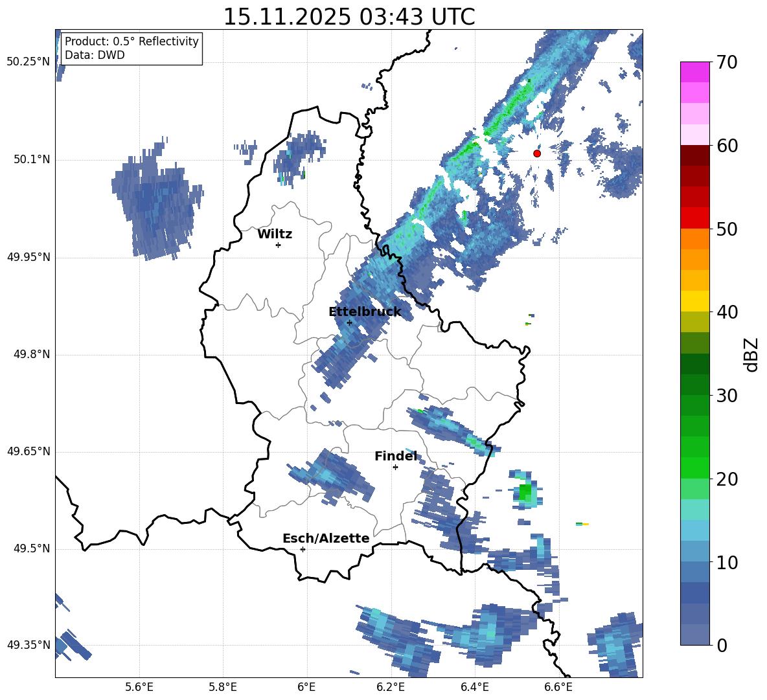Click the red radar site dot
Image resolution: width=767 pixels, height=700 pixels.
point(537,153)
